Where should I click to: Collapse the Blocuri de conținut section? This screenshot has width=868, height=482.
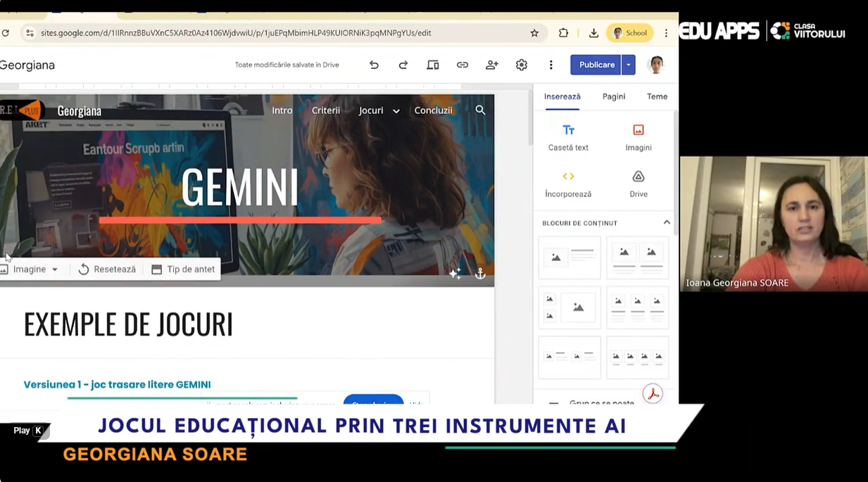[x=667, y=222]
